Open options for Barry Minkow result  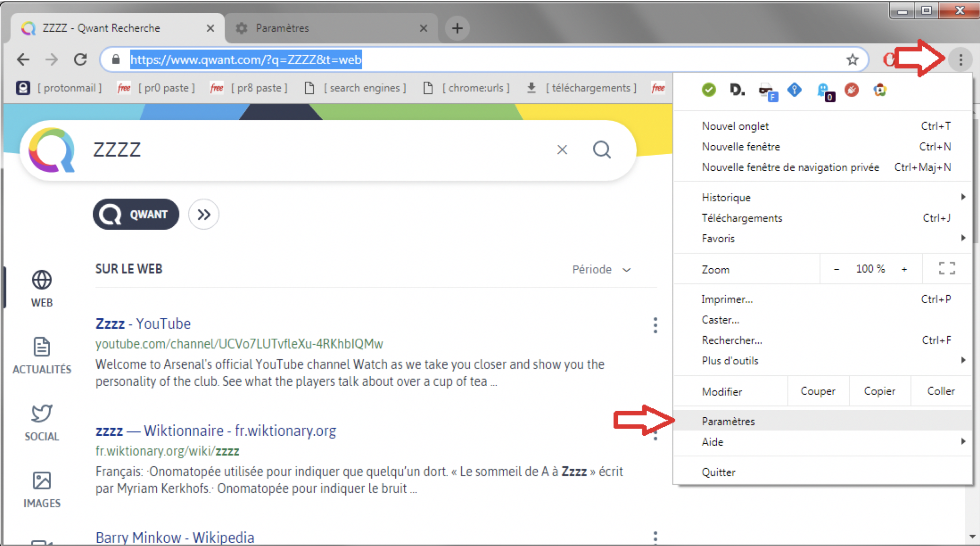[655, 537]
